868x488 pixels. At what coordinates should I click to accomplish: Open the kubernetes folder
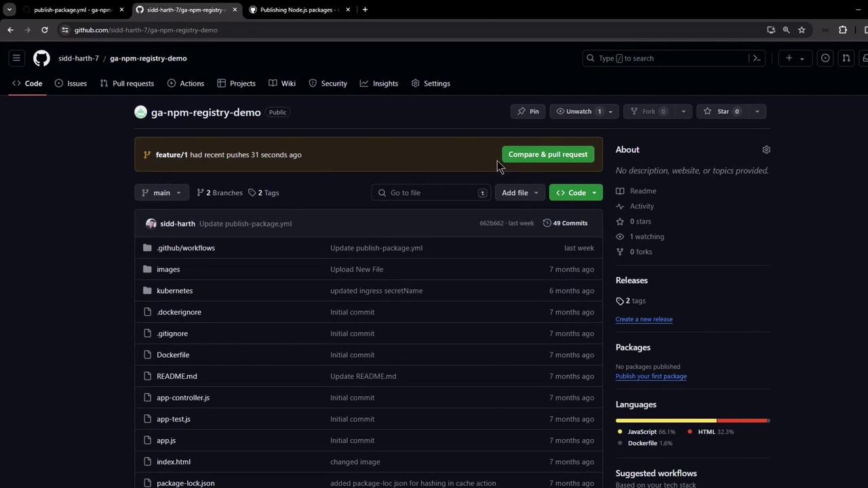174,291
